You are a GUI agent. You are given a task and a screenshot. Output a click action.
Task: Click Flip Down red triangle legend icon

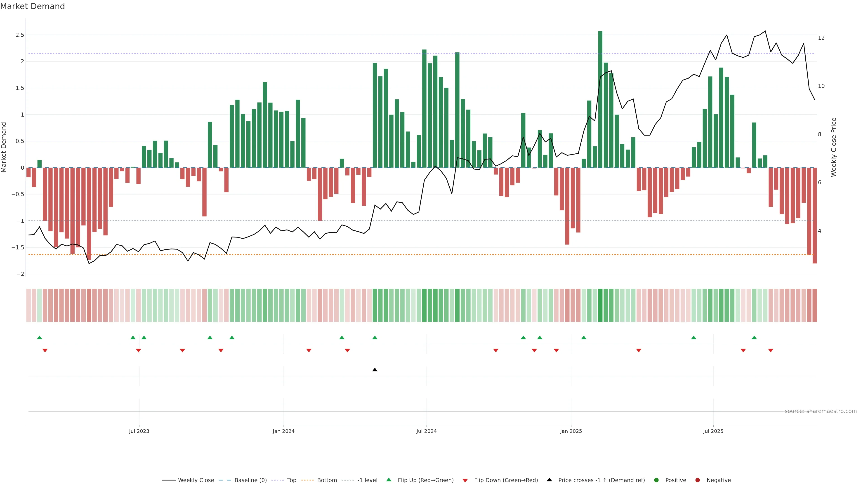pos(465,481)
